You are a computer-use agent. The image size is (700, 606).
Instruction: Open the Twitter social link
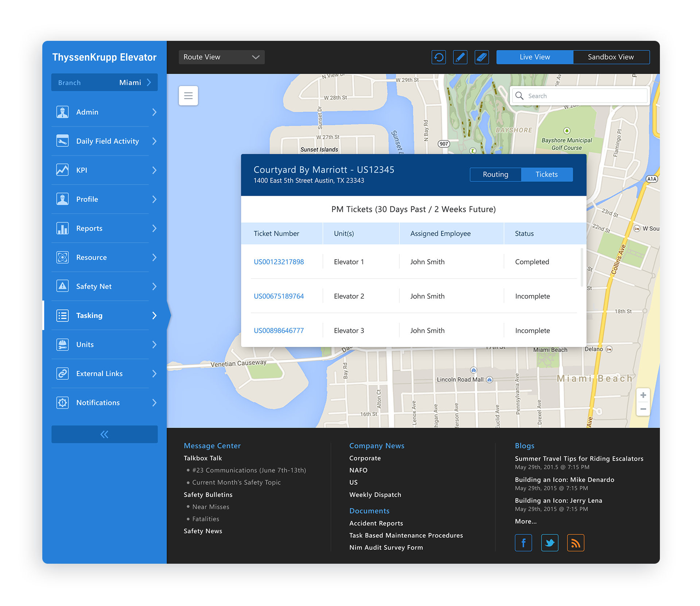point(549,543)
